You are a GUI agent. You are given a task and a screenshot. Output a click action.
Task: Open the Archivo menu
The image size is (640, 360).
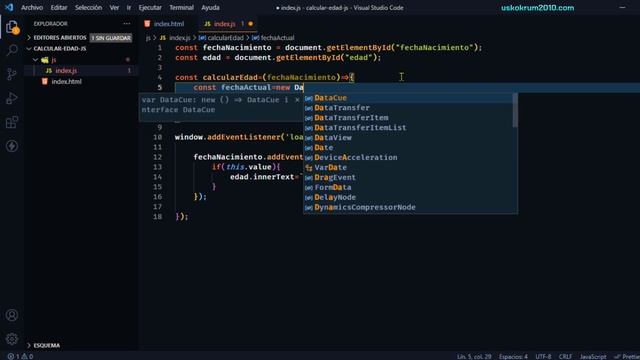coord(32,7)
